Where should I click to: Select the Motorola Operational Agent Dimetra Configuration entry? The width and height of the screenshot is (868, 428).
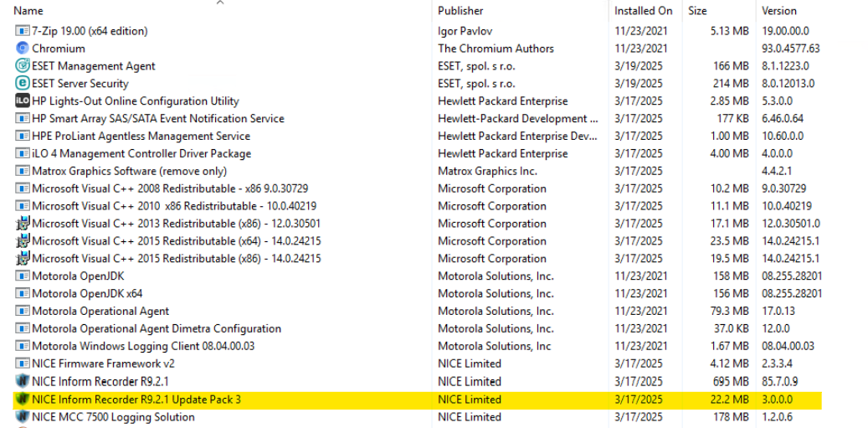pos(157,329)
